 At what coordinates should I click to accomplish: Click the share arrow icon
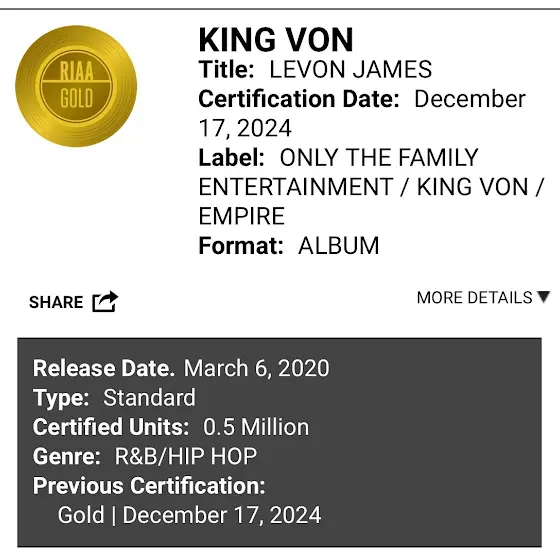(x=105, y=302)
